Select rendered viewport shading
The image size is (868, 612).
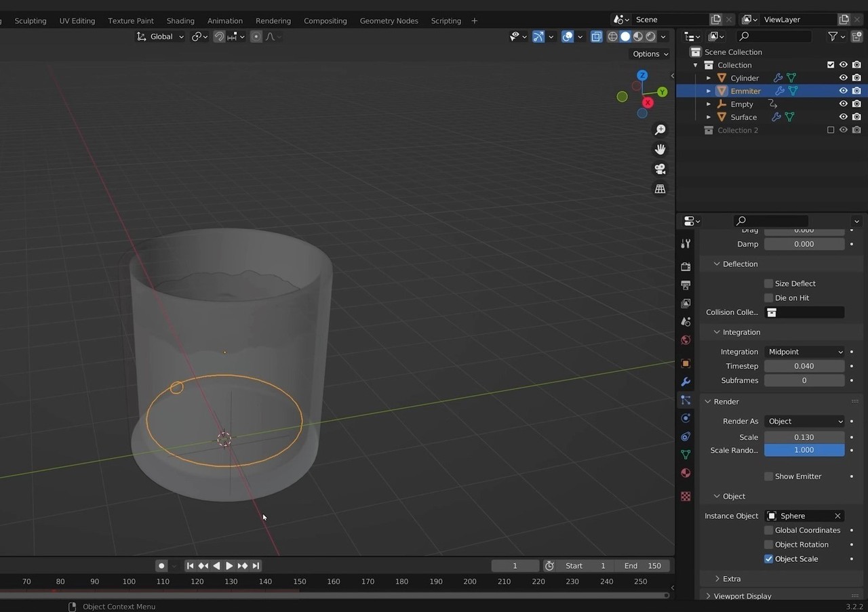650,37
